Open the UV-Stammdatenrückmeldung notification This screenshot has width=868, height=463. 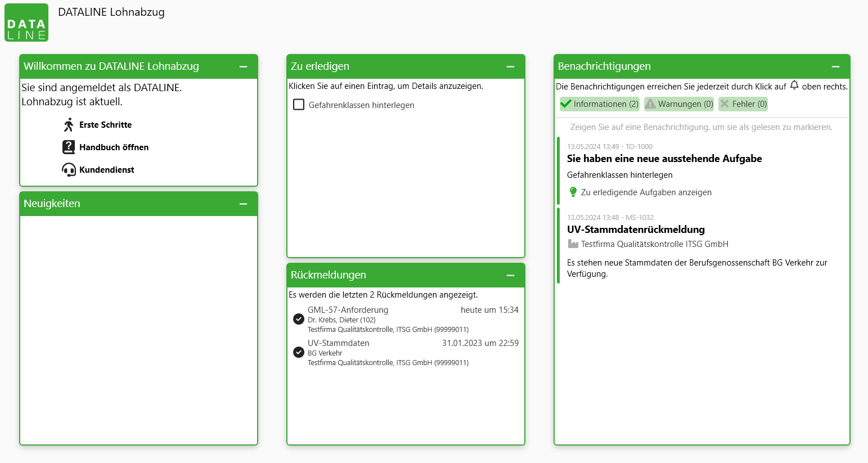point(636,230)
